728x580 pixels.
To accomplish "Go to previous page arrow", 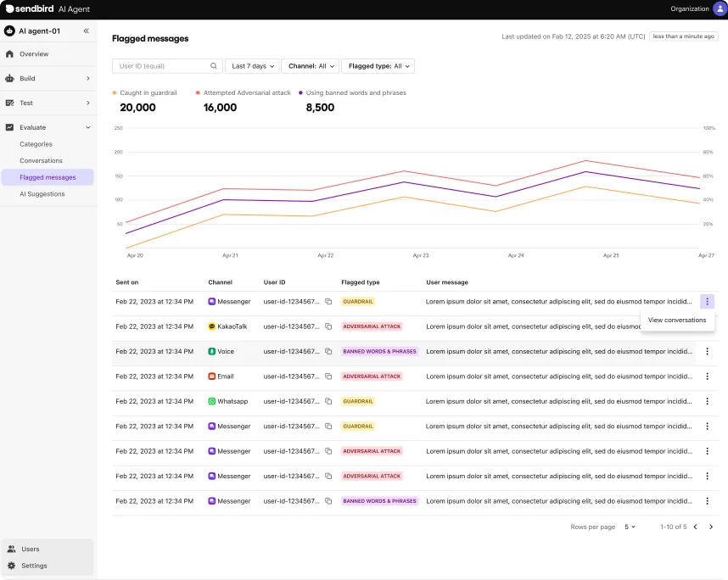I will tap(695, 527).
